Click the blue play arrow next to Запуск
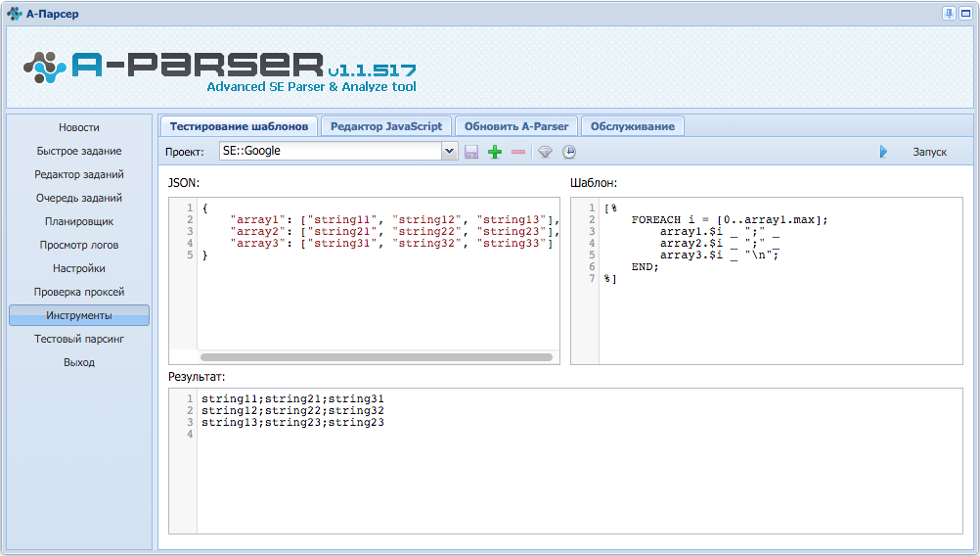Screen dimensions: 980x556 (x=883, y=152)
